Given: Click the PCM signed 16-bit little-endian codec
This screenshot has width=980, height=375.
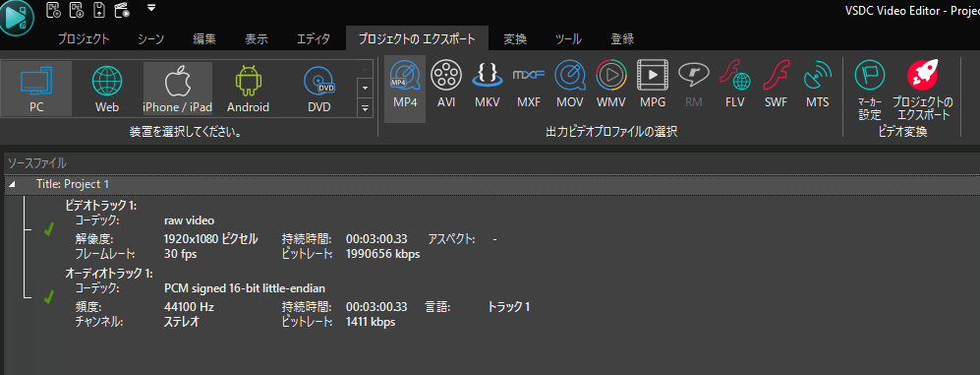Looking at the screenshot, I should point(245,288).
